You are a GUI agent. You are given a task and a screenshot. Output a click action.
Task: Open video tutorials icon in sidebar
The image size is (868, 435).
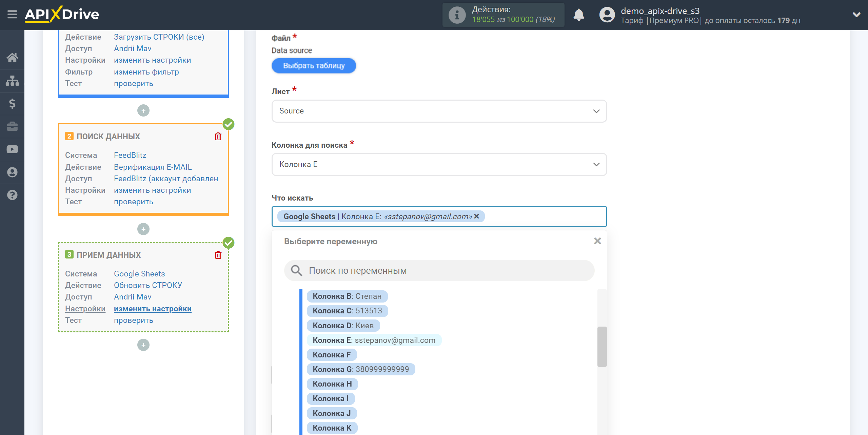12,149
